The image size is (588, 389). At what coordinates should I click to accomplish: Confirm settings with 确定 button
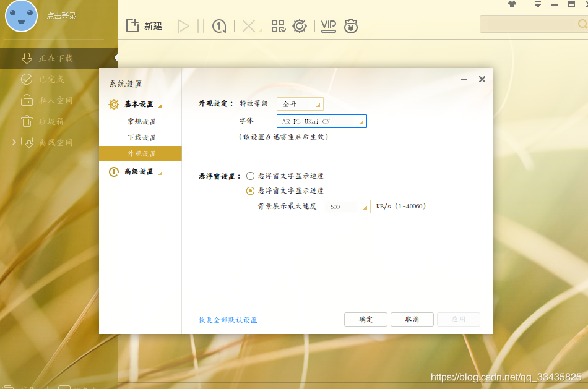click(366, 319)
